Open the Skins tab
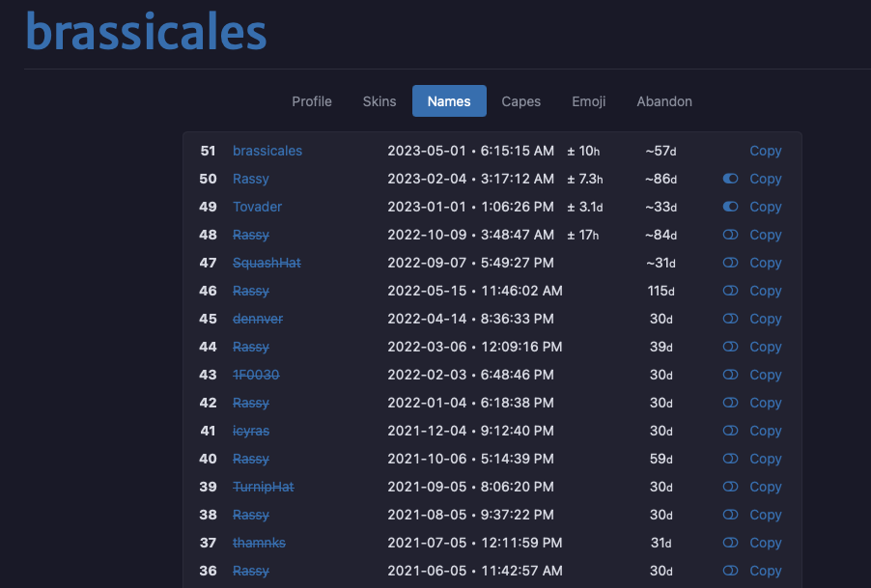 click(379, 101)
